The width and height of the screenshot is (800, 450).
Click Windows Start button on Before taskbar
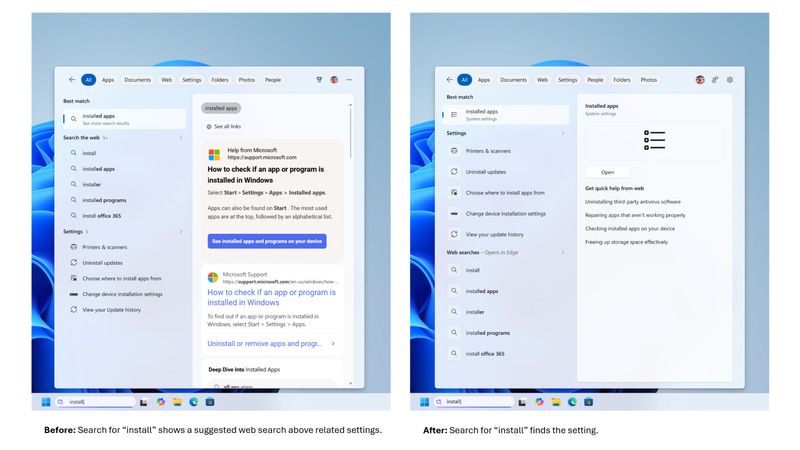pos(45,402)
